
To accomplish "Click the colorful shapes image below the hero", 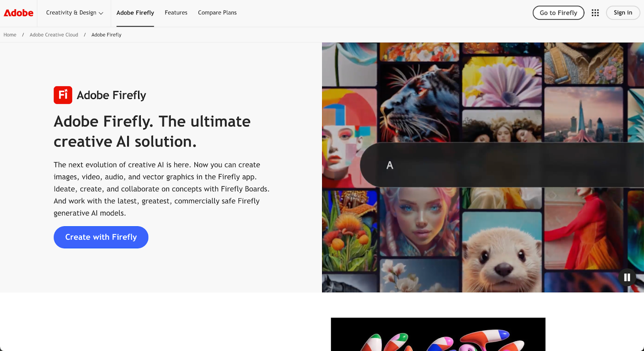I will [438, 334].
